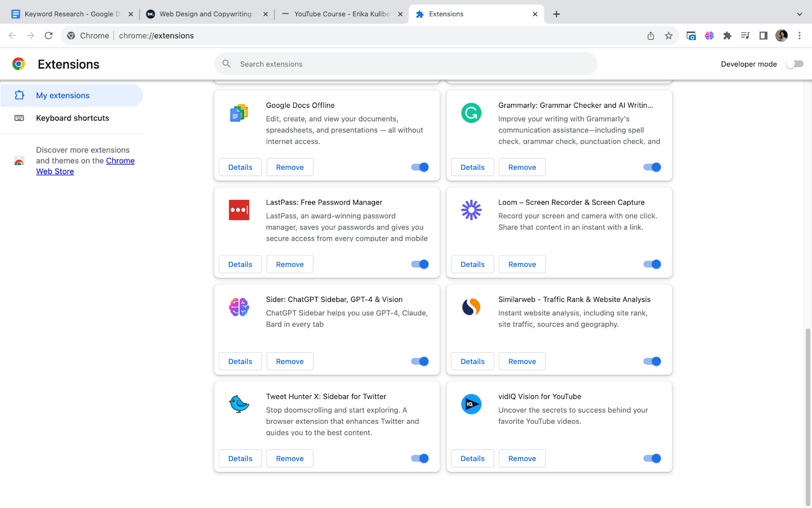Image resolution: width=812 pixels, height=508 pixels.
Task: Click the share page icon
Action: pyautogui.click(x=651, y=36)
